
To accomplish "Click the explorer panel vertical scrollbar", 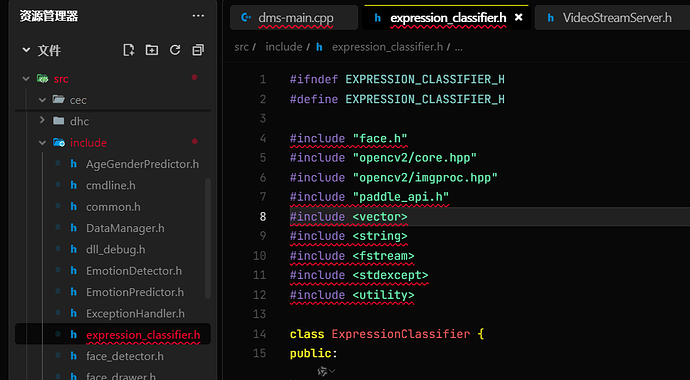I will click(x=208, y=238).
